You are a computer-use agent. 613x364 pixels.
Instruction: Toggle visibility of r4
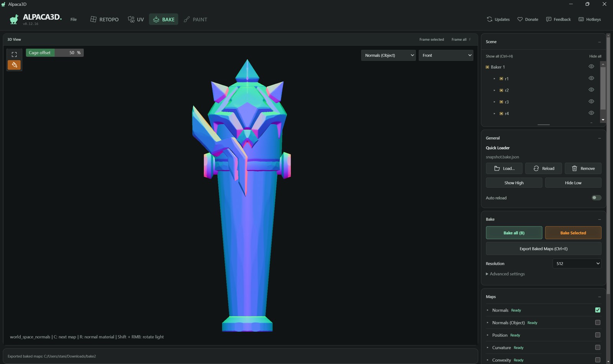(591, 113)
